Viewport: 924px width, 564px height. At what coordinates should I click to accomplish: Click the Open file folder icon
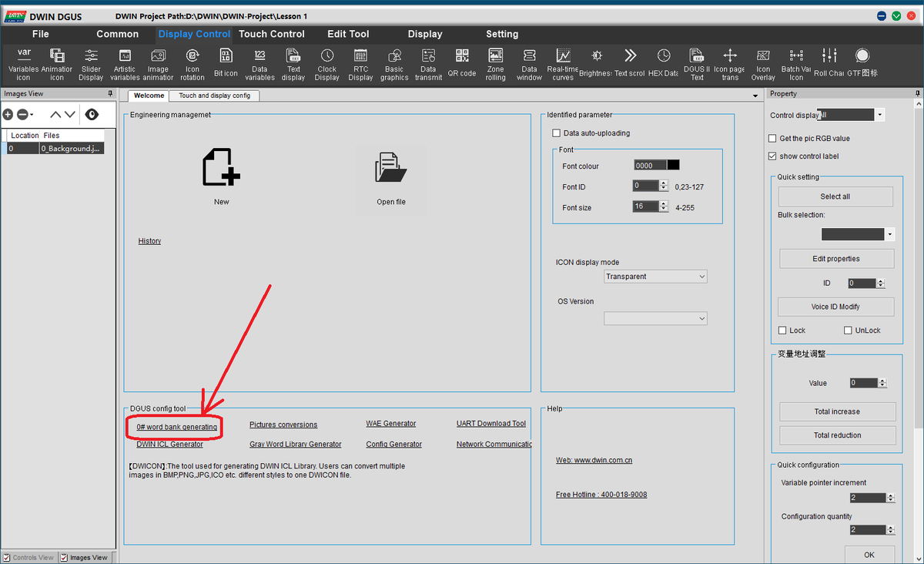[391, 168]
